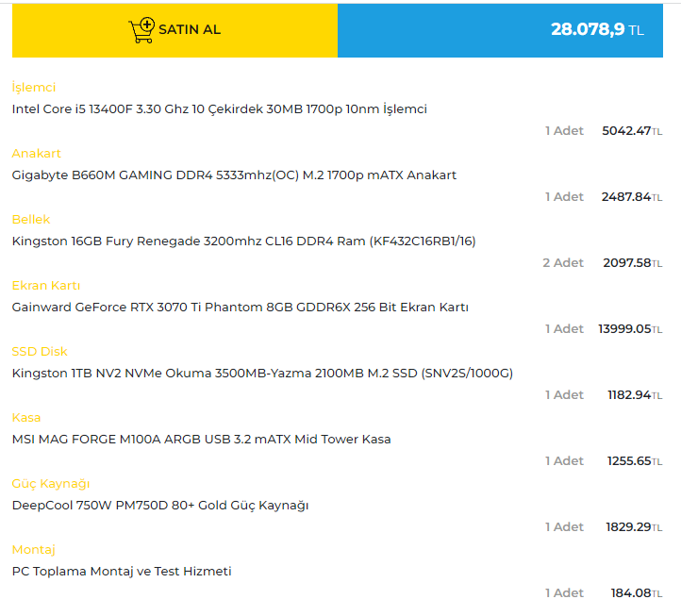
Task: Click the 2 Adet quantity for RAM
Action: coord(563,263)
